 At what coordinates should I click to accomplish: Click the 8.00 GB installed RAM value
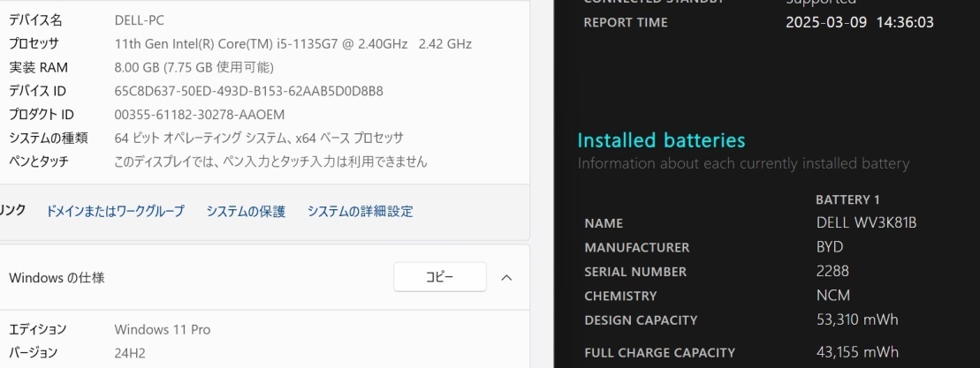(x=194, y=67)
